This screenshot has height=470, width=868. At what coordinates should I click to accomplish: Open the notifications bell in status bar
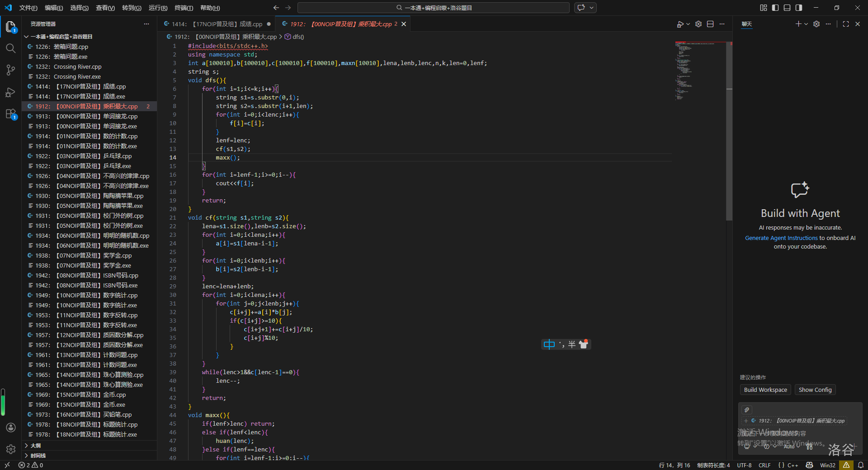860,465
